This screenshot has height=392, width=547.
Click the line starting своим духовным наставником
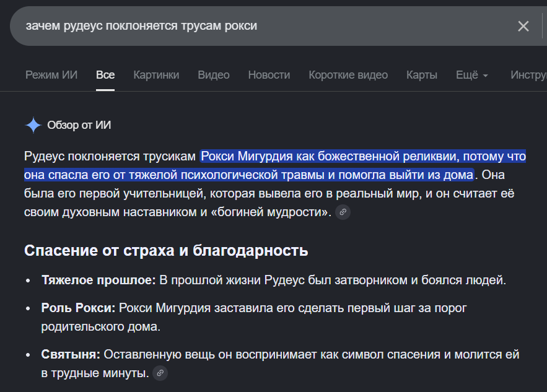coord(178,212)
